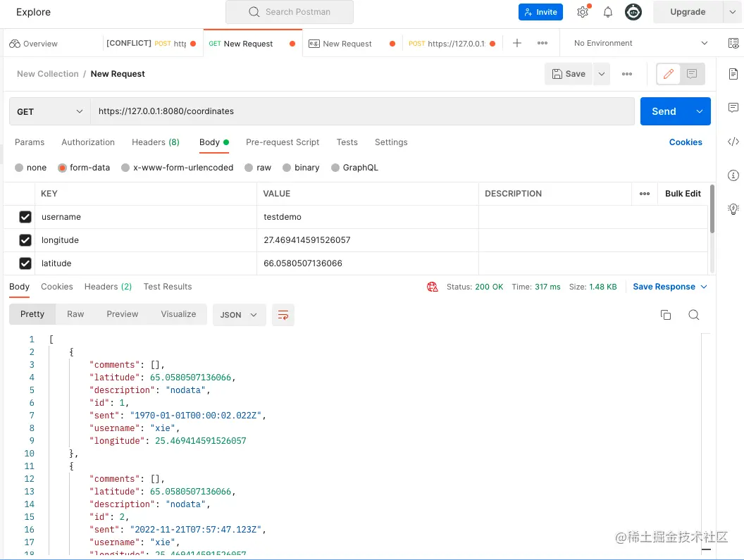Open the Tests tab
Viewport: 744px width, 560px height.
point(347,142)
